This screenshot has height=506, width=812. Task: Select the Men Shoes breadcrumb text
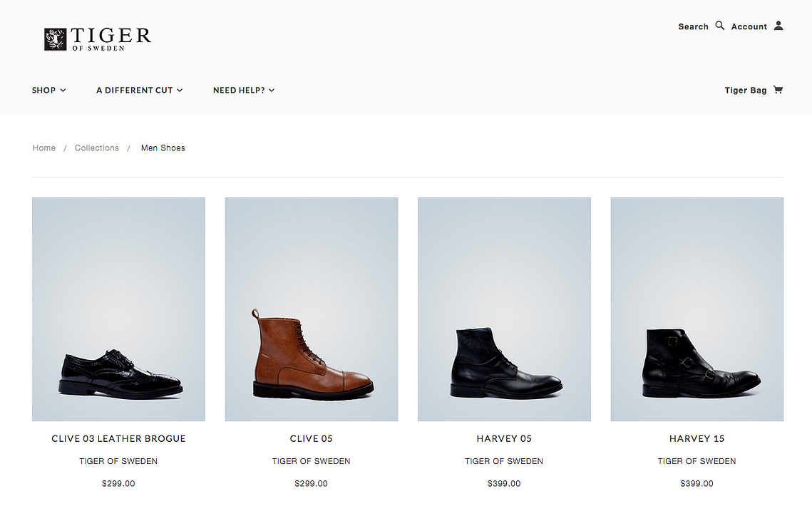pyautogui.click(x=163, y=148)
